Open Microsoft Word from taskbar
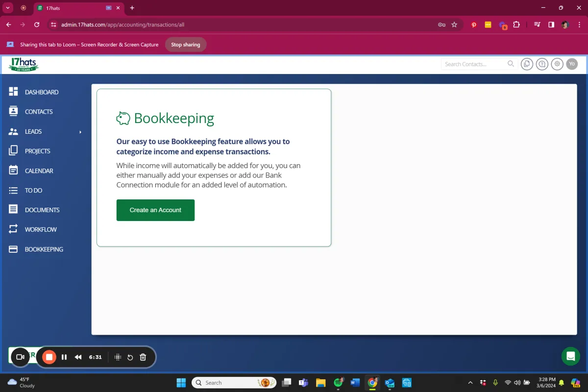Viewport: 588px width, 392px height. tap(355, 383)
